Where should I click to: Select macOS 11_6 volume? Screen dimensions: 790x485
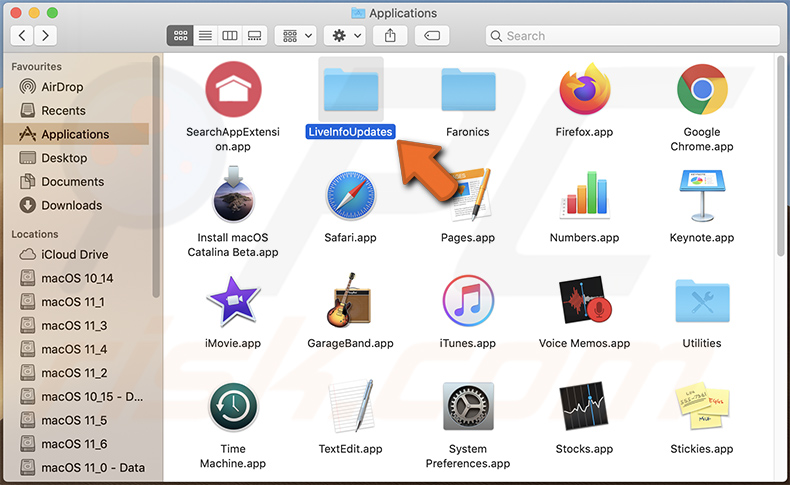coord(76,444)
